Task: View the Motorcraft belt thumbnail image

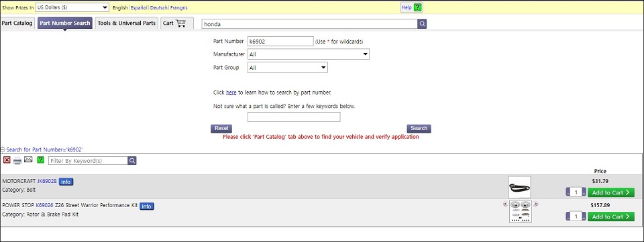Action: point(519,187)
